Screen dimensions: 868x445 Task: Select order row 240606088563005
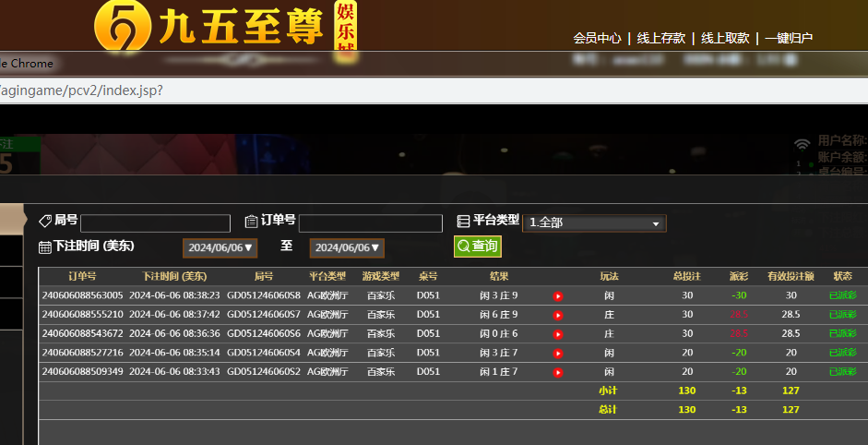click(x=82, y=295)
